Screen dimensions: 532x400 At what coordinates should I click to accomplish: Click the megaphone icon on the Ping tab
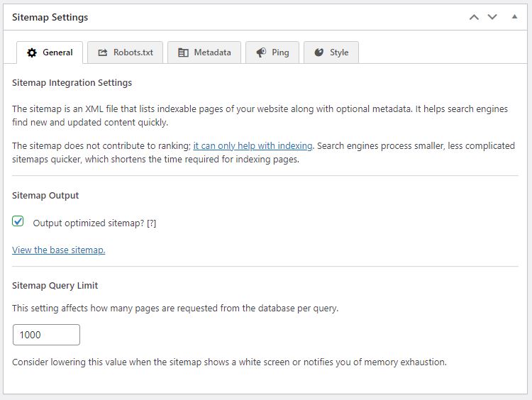261,52
